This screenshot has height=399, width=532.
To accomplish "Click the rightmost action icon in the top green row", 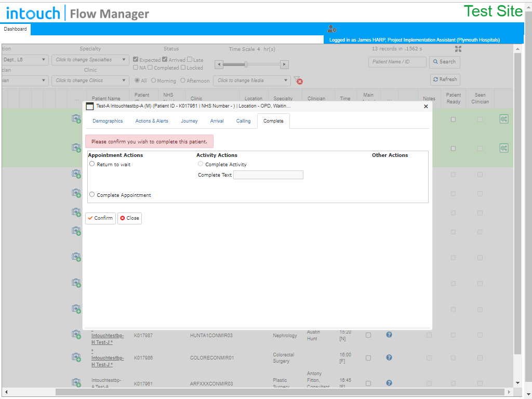I will 504,119.
